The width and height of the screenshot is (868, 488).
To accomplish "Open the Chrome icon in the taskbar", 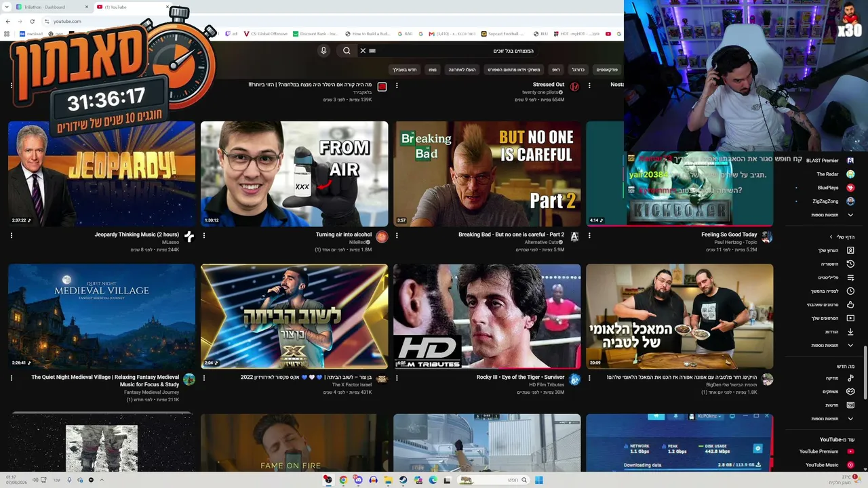I will click(x=343, y=480).
